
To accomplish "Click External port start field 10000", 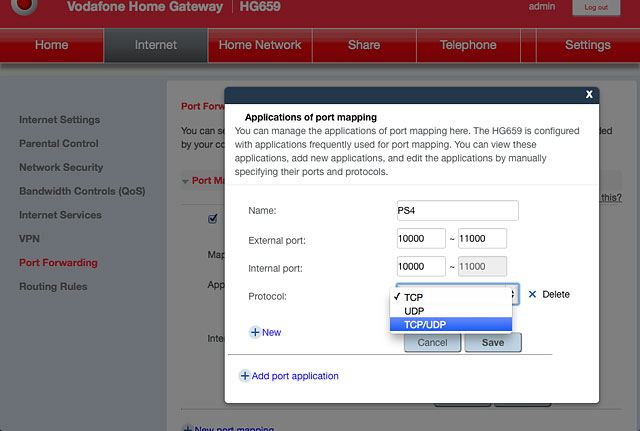I will (x=421, y=238).
